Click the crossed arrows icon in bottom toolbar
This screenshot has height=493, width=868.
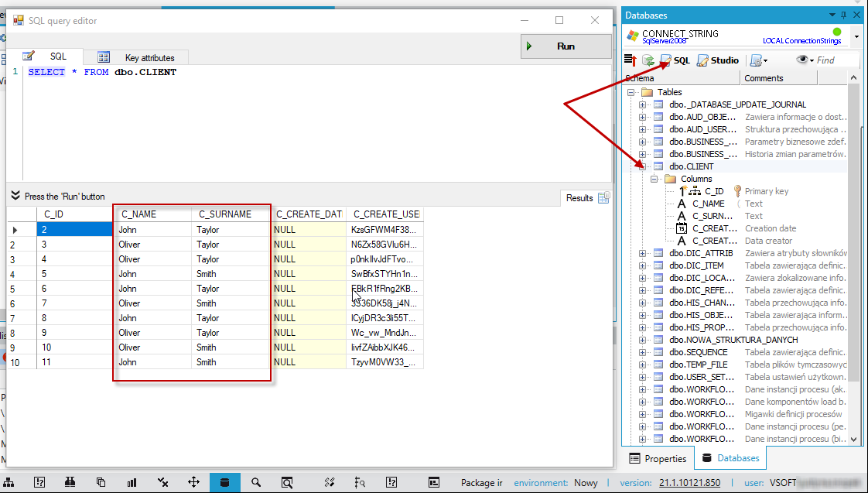coord(162,482)
